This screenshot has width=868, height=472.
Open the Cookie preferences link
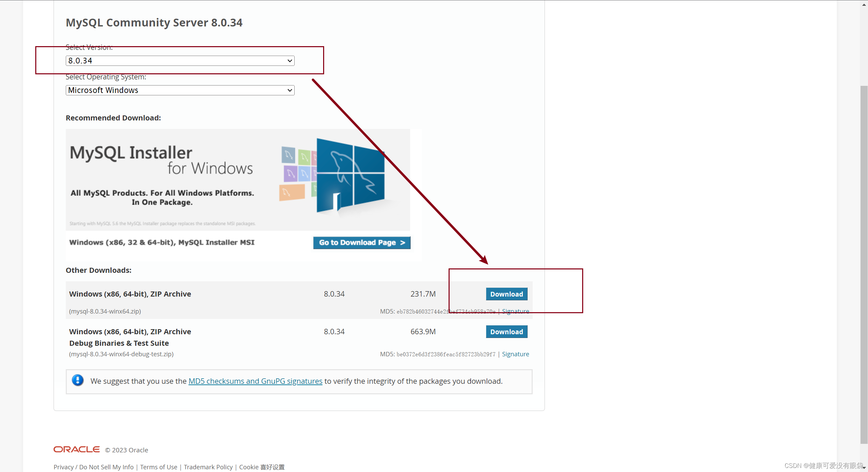coord(262,467)
